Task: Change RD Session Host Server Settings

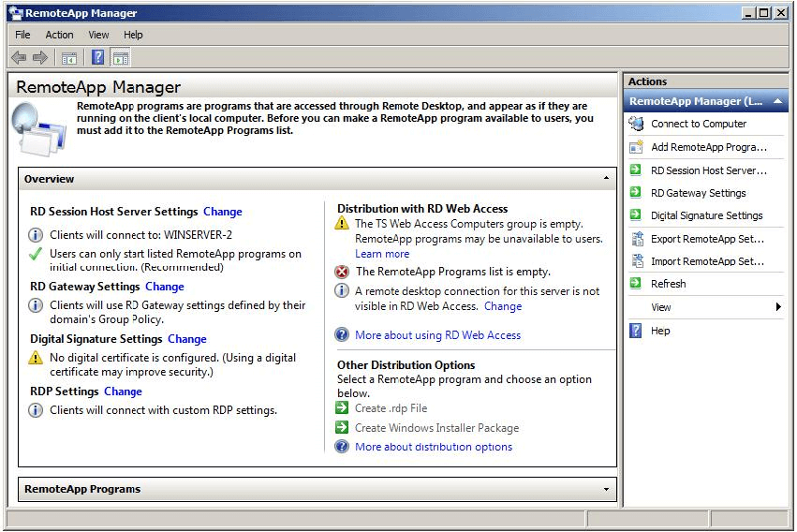Action: [x=222, y=212]
